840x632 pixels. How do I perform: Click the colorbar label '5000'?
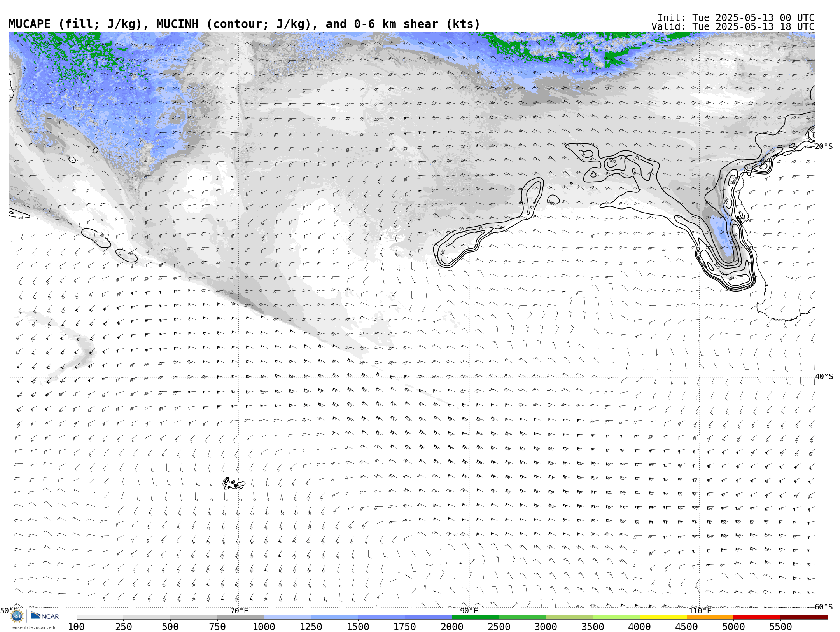coord(733,627)
